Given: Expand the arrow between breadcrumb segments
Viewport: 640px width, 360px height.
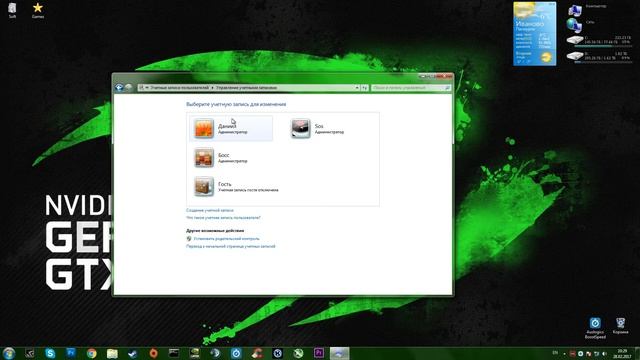Looking at the screenshot, I should (212, 88).
